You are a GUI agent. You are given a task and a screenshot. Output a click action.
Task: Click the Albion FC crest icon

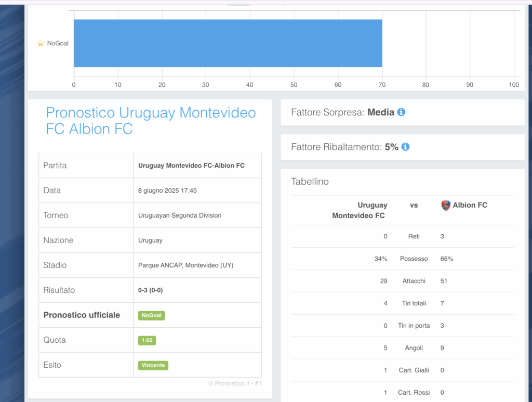tap(445, 205)
